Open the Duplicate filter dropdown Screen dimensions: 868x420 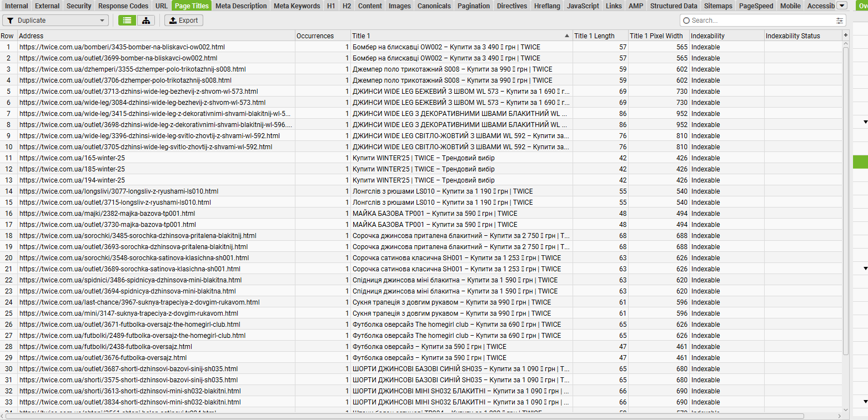point(56,21)
